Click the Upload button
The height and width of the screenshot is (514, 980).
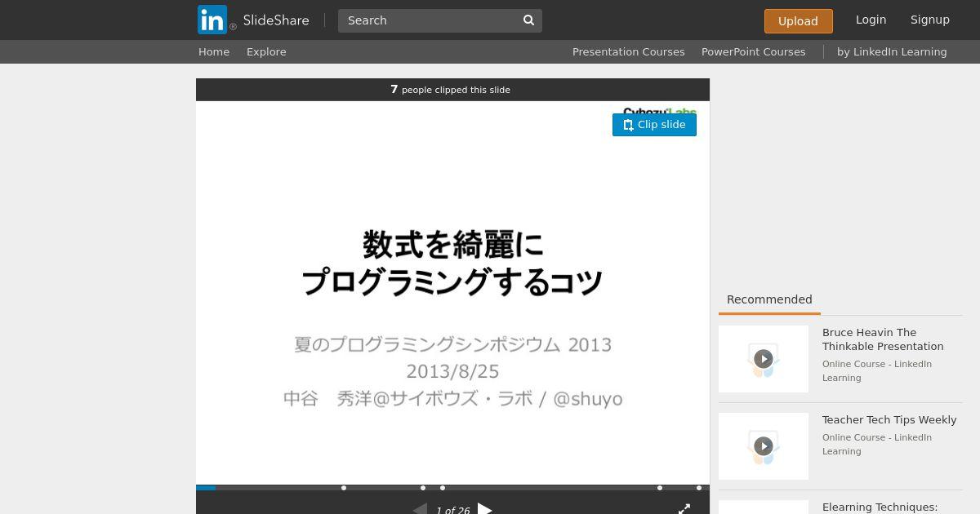(x=798, y=21)
